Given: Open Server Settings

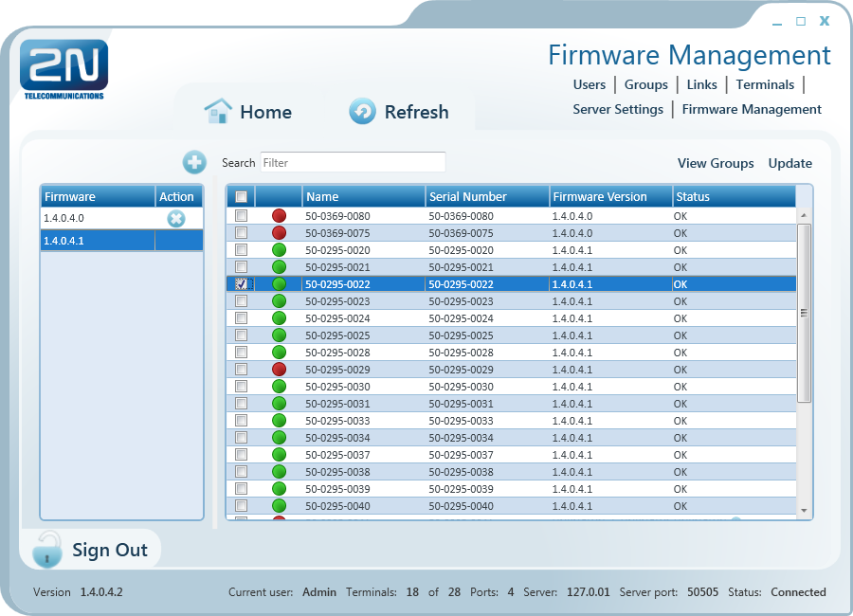Looking at the screenshot, I should [618, 109].
